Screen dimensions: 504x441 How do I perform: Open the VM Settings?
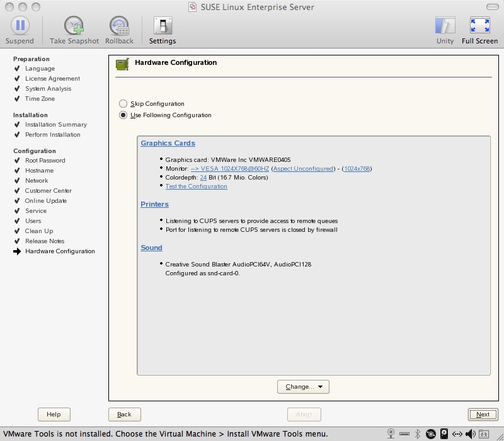tap(163, 30)
